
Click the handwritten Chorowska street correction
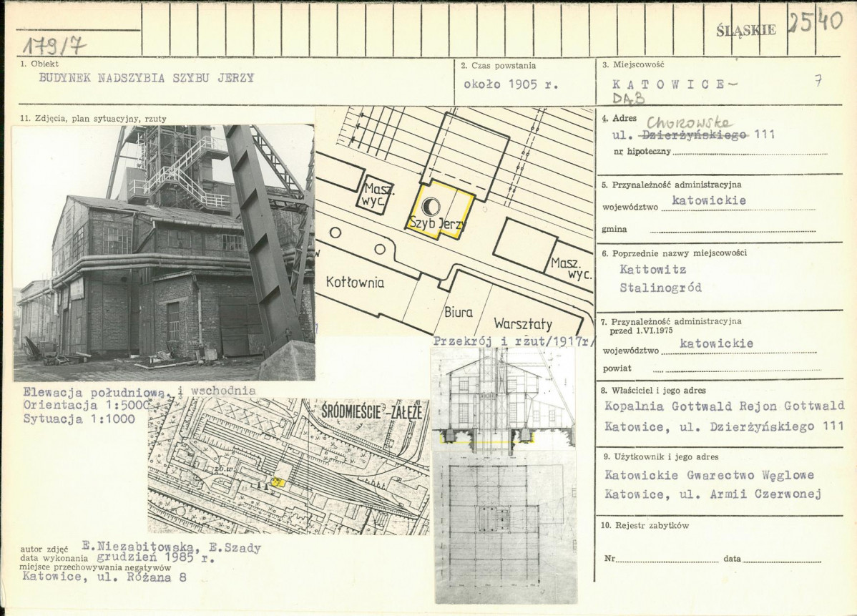(682, 123)
